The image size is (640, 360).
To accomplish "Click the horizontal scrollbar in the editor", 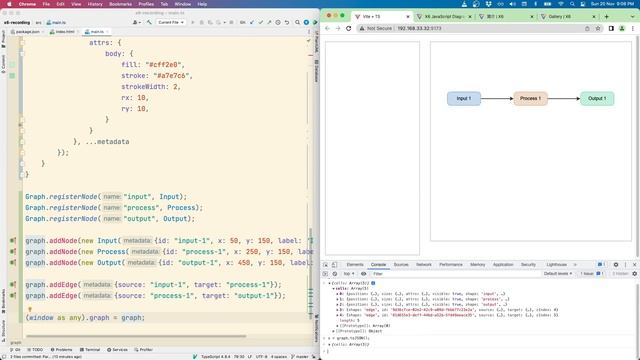I will coord(136,336).
